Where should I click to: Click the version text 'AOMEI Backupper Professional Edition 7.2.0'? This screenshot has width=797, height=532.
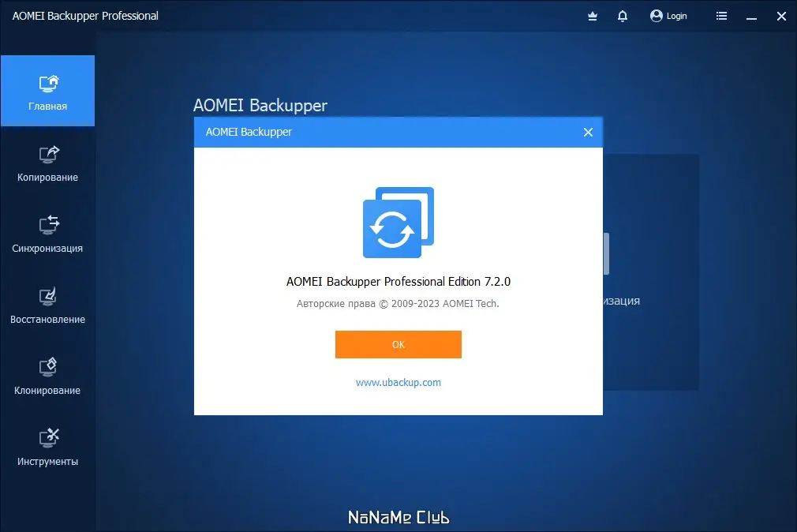pos(398,282)
